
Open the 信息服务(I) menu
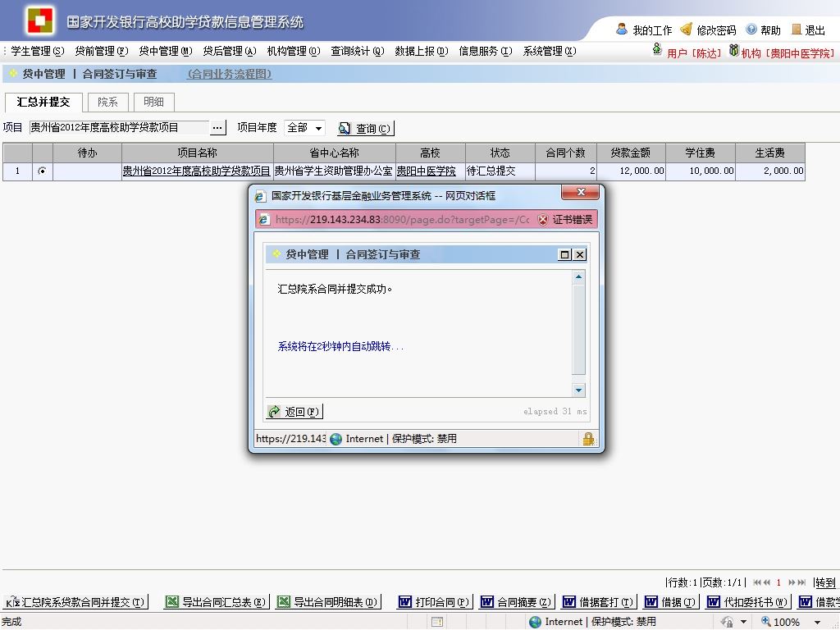click(x=486, y=52)
